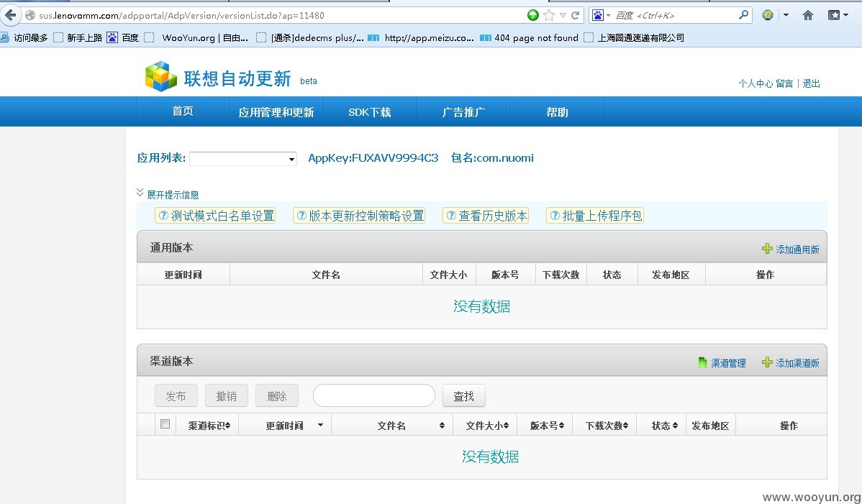
Task: Open the 应用管理和更新 nav tab
Action: coord(276,112)
